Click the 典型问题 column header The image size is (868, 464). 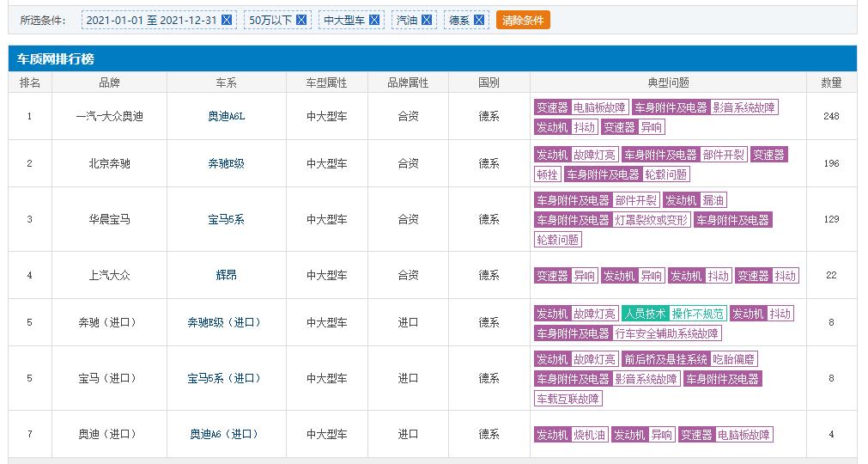668,82
